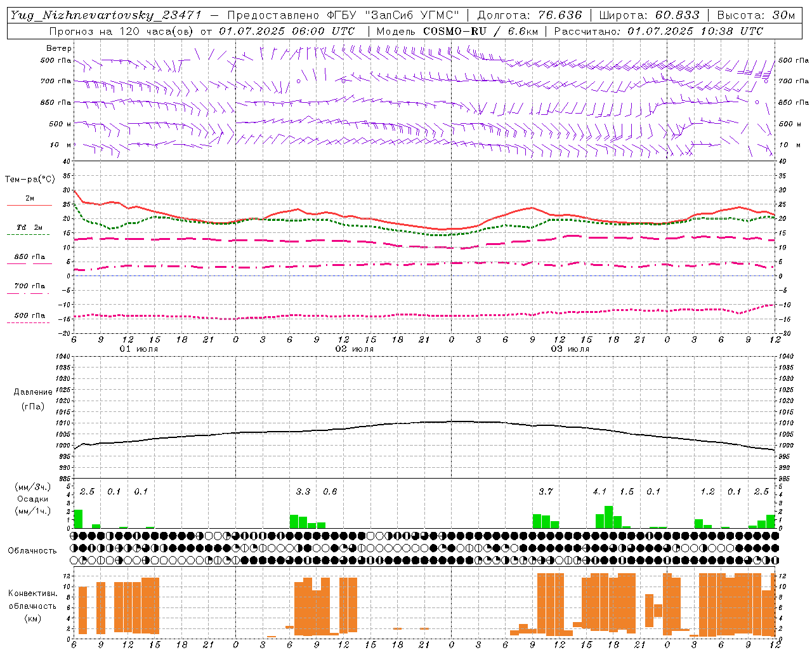Click the 'Давление' pressure panel label
Viewport: 812px width, 650px height.
click(x=33, y=392)
